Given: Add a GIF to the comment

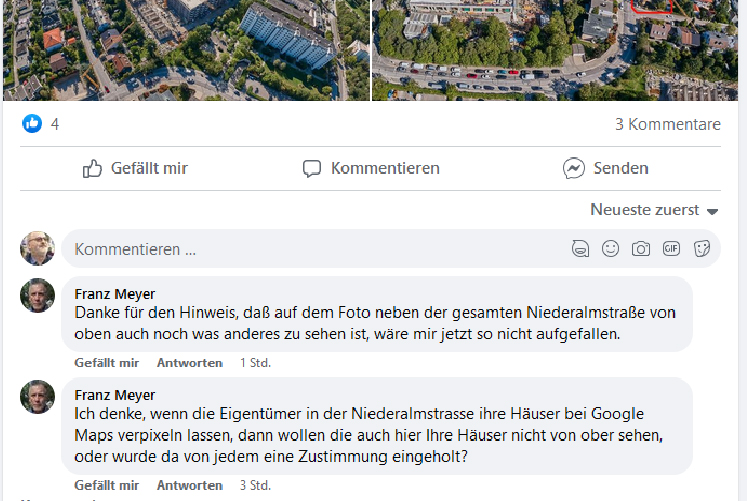Looking at the screenshot, I should pyautogui.click(x=671, y=249).
